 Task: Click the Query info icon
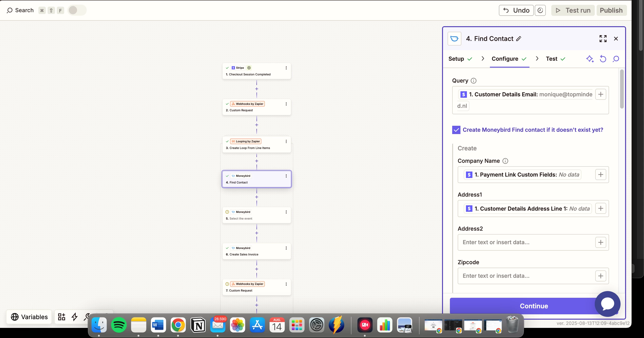474,80
